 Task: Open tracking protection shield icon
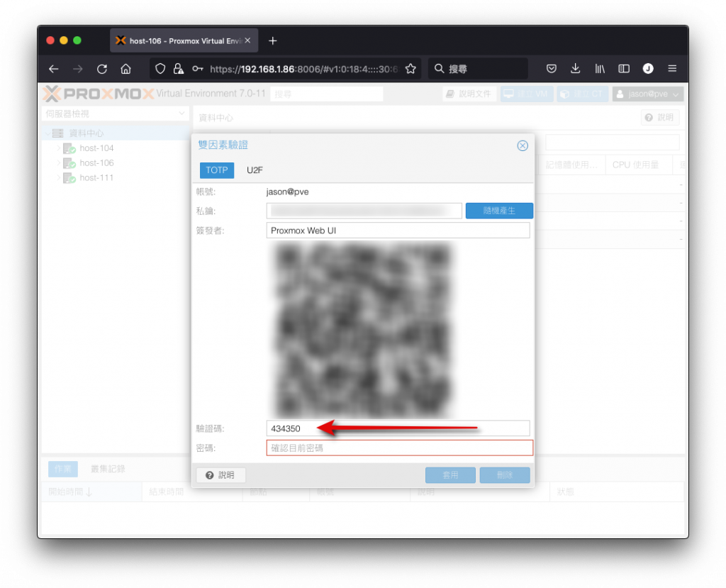(x=160, y=69)
